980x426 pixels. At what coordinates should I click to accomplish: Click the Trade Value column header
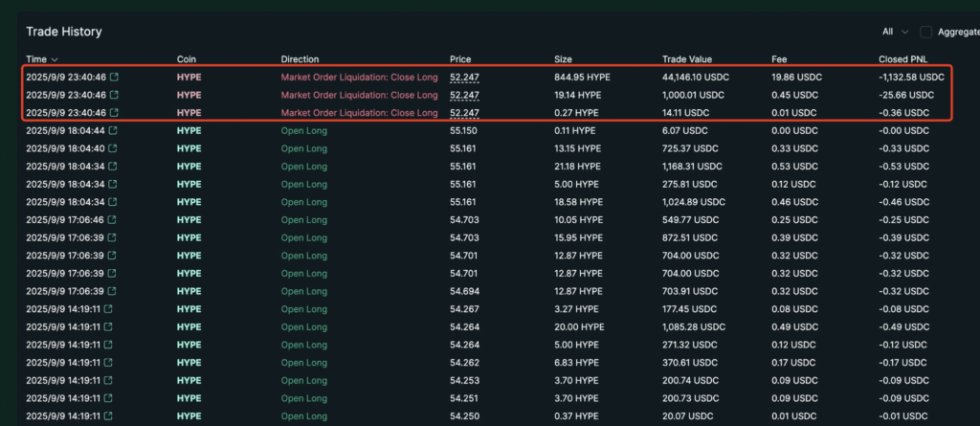687,59
